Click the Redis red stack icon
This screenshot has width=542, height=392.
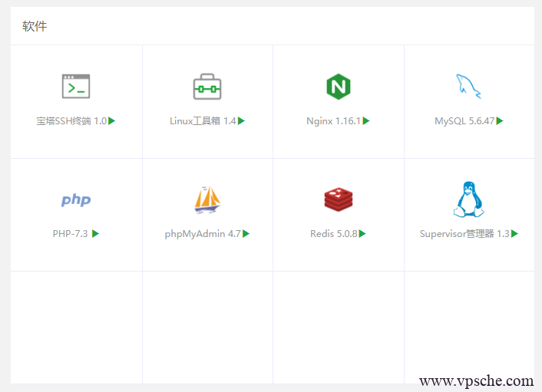click(x=339, y=199)
